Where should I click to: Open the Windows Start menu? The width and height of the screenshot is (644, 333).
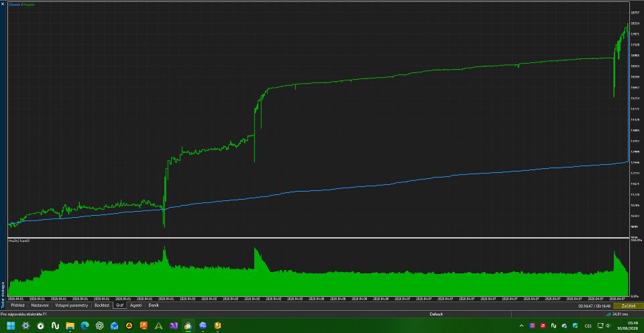tap(11, 326)
